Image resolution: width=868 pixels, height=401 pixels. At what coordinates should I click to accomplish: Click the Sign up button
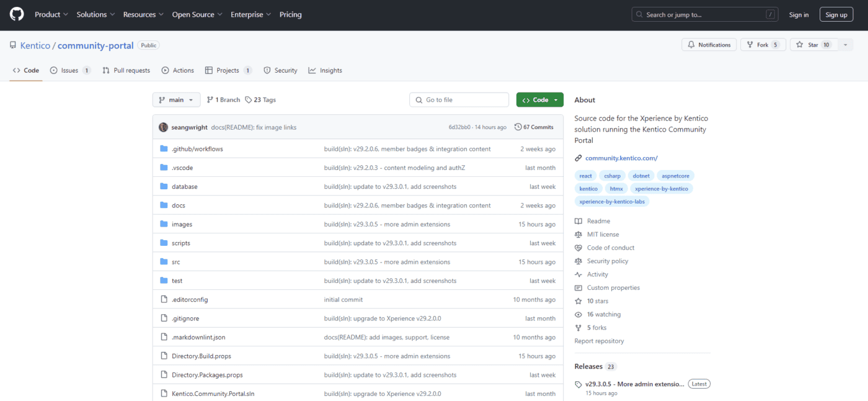coord(836,15)
